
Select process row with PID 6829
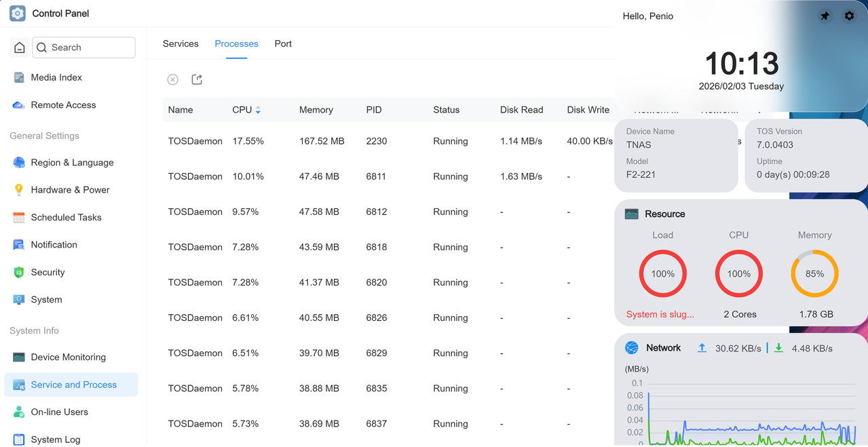point(388,353)
